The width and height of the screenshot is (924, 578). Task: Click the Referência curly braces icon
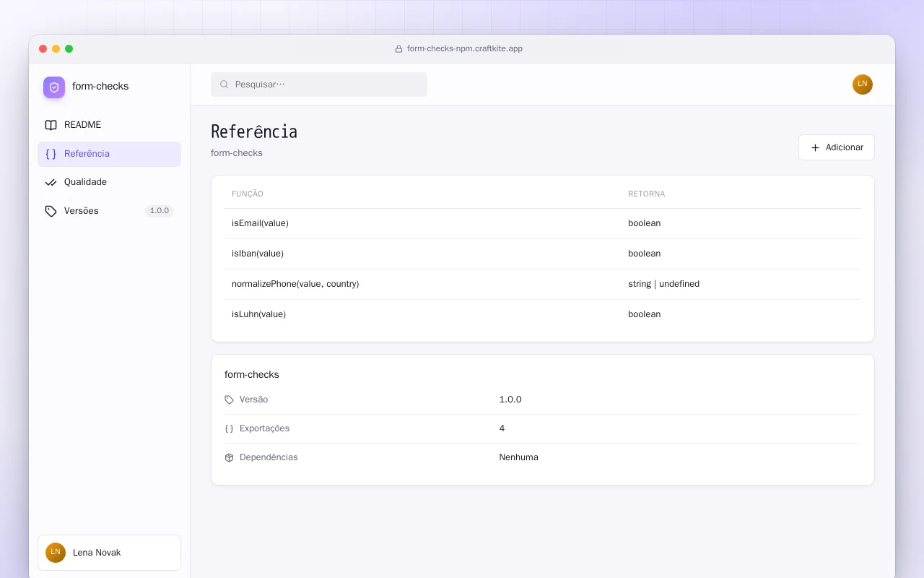coord(51,154)
